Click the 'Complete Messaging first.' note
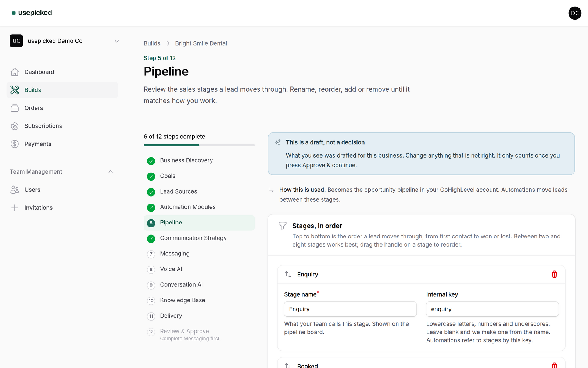The image size is (588, 368). 190,339
